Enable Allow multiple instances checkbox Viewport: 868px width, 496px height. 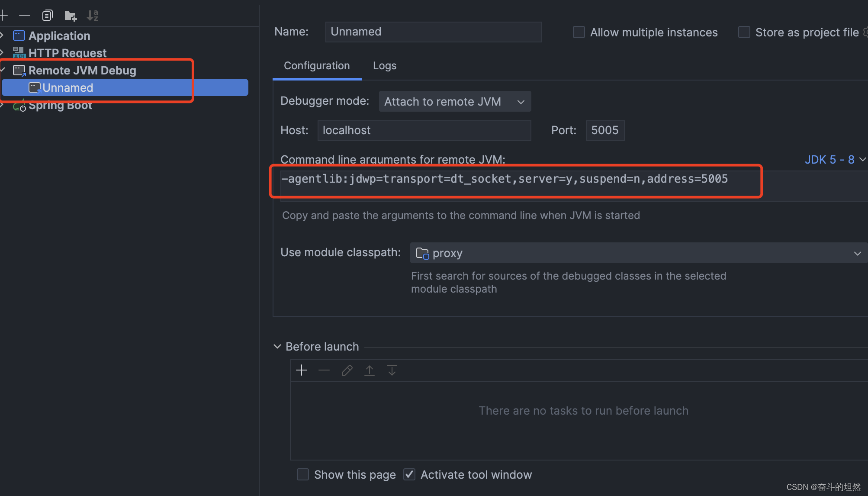click(x=579, y=32)
